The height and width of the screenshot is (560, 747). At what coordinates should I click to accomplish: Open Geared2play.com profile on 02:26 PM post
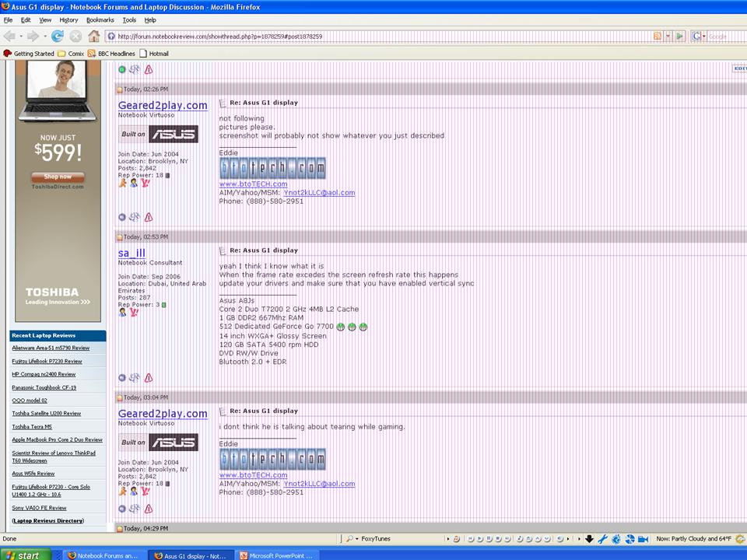[x=163, y=105]
